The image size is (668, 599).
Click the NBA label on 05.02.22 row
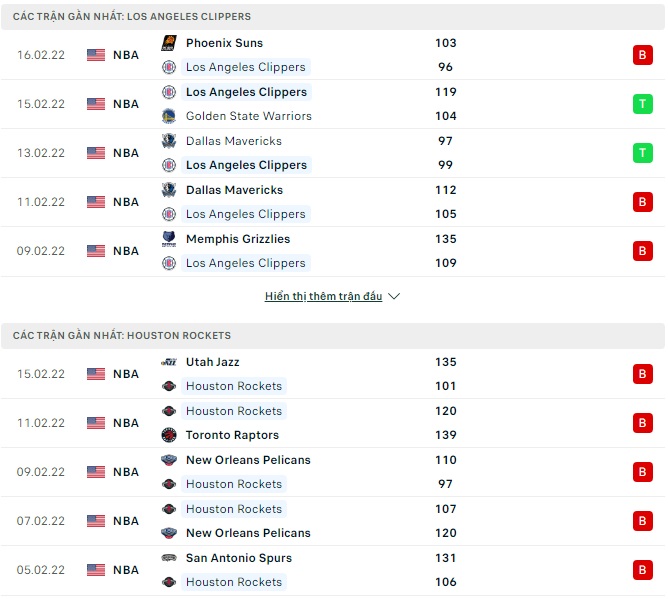tap(126, 570)
